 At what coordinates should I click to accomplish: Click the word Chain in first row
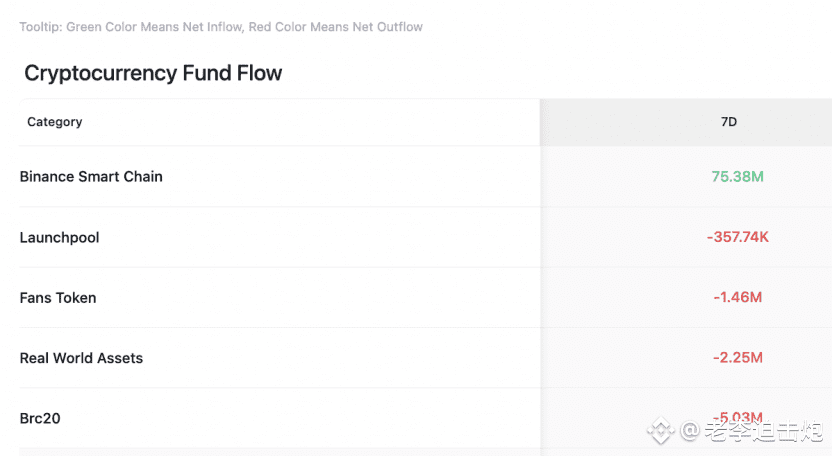(x=143, y=177)
